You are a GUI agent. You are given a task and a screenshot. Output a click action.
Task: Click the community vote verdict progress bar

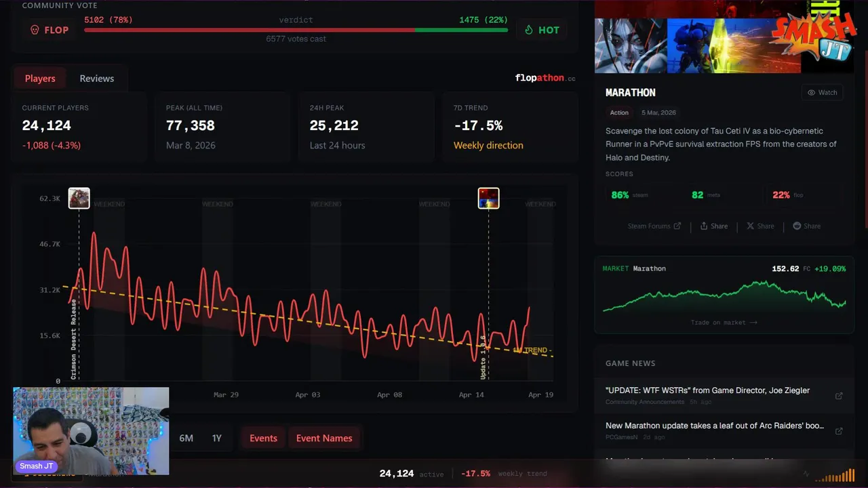[296, 30]
